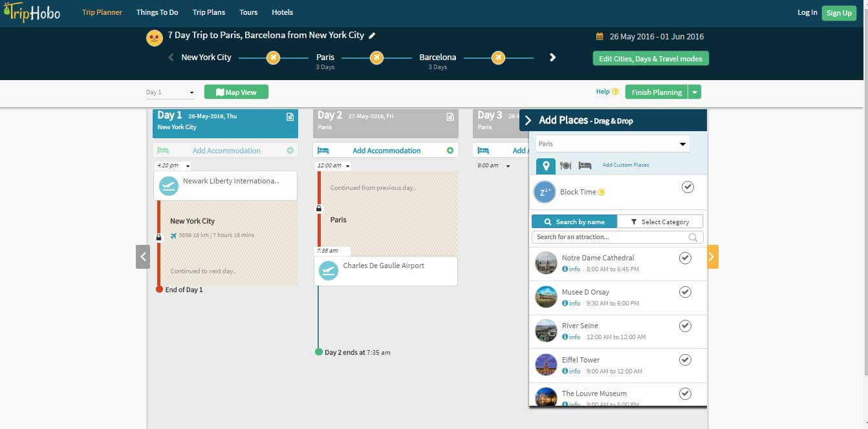Open the Day 1 selector dropdown
Image resolution: width=868 pixels, height=429 pixels.
pyautogui.click(x=170, y=92)
